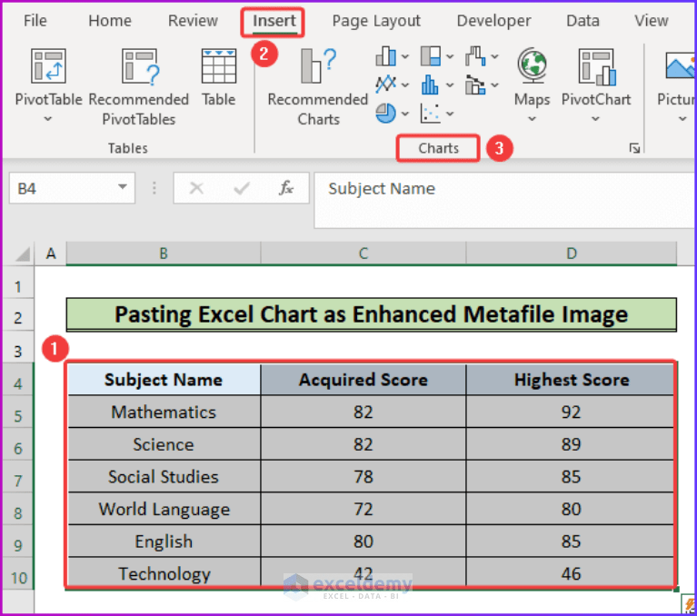Expand pie chart dropdown arrow
This screenshot has height=616, width=697.
[405, 114]
